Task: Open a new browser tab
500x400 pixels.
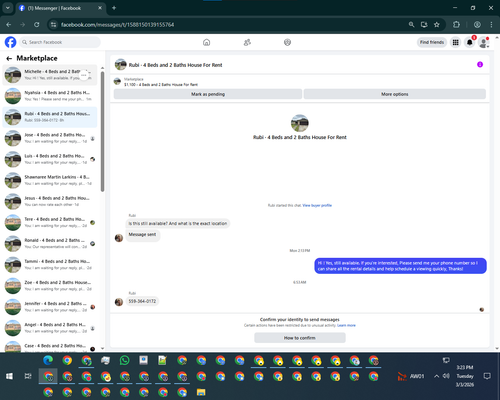Action: 114,8
